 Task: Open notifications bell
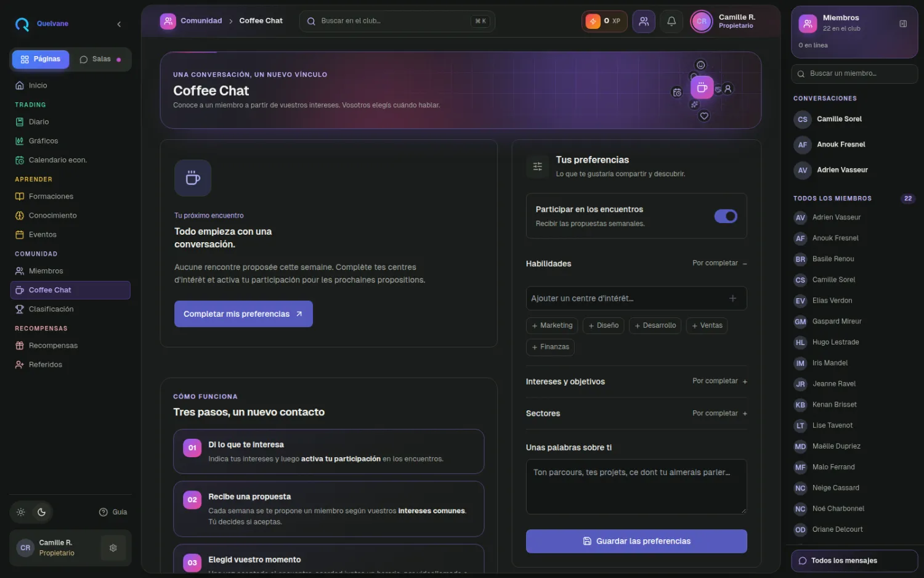pos(671,22)
